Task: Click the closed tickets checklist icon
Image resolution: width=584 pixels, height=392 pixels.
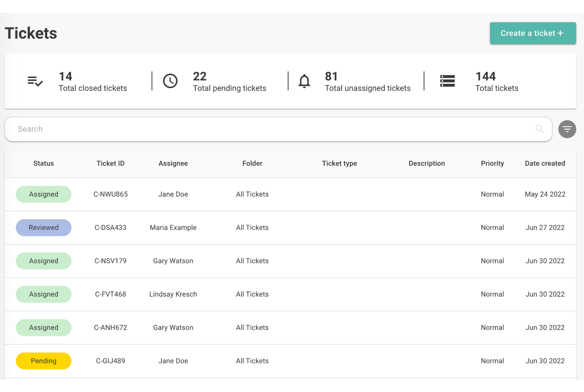Action: [35, 81]
